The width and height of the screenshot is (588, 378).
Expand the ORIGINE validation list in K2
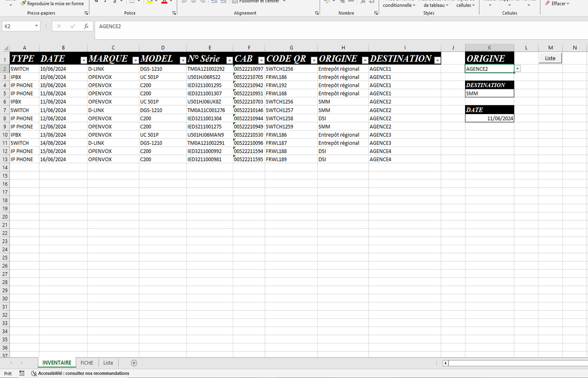[x=517, y=69]
